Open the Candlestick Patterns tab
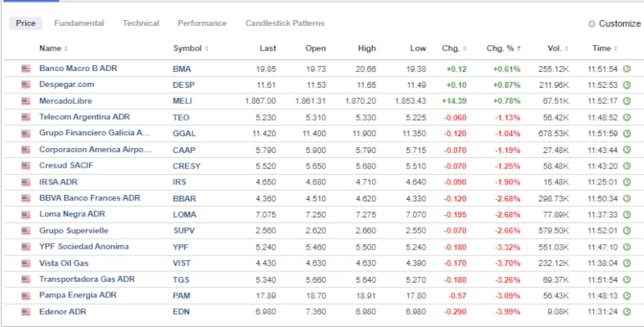This screenshot has height=327, width=644. [x=285, y=23]
